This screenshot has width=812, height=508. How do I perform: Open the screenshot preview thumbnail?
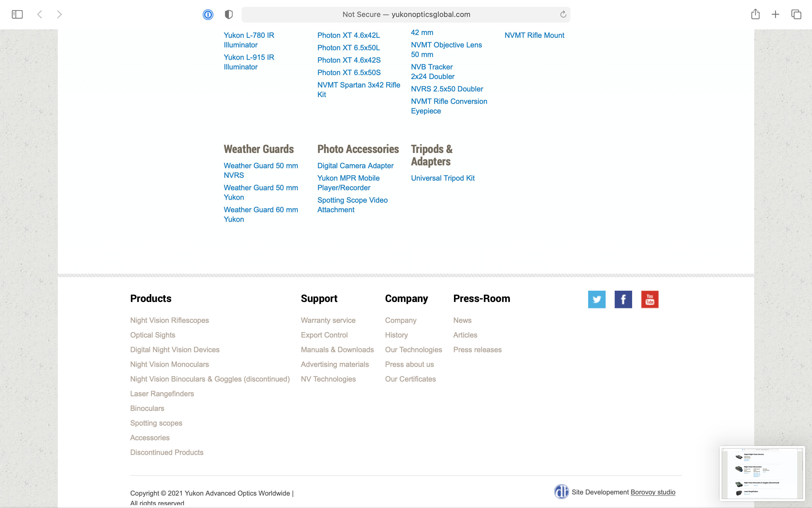(762, 473)
